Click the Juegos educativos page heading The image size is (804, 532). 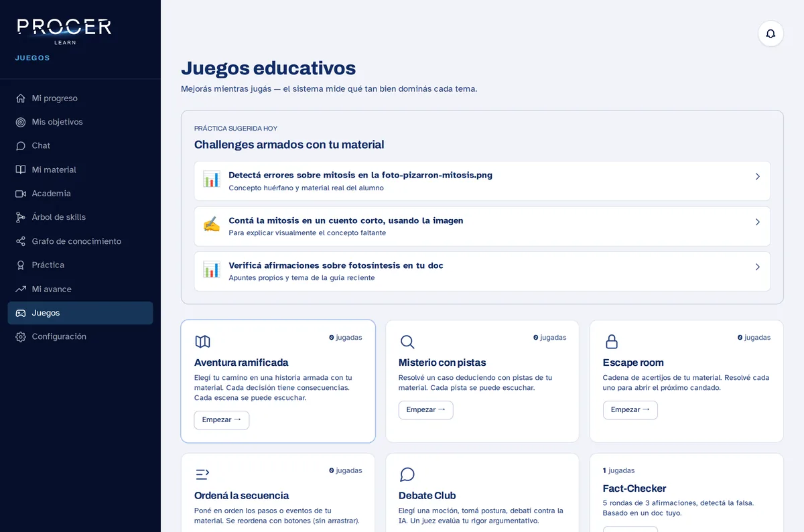pos(268,68)
